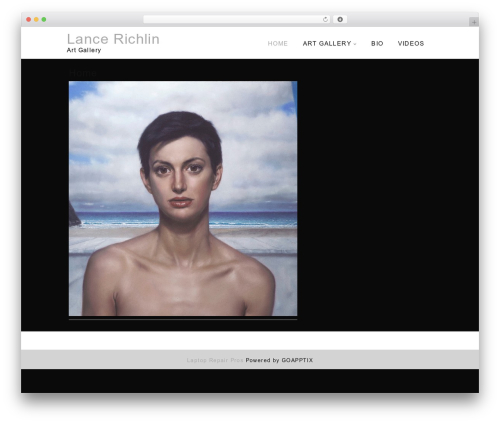This screenshot has width=500, height=423.
Task: Click the green maximize window button
Action: (x=44, y=19)
